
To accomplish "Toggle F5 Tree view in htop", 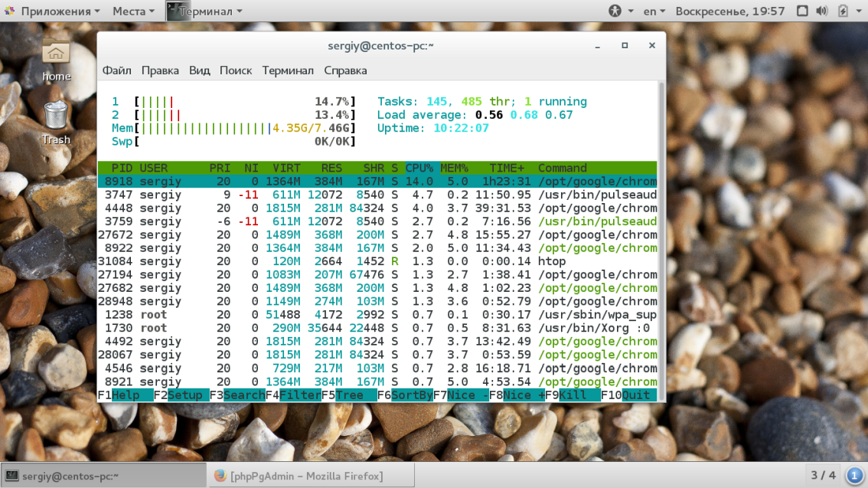I will (348, 395).
